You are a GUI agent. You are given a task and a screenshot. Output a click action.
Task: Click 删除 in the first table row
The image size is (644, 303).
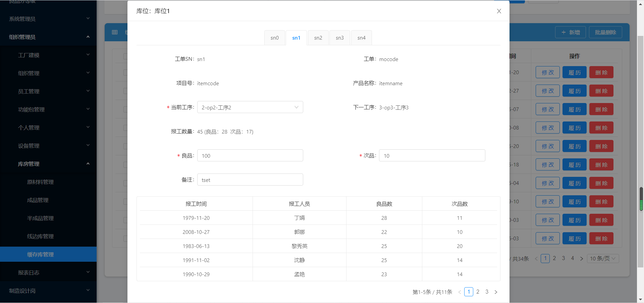coord(601,72)
